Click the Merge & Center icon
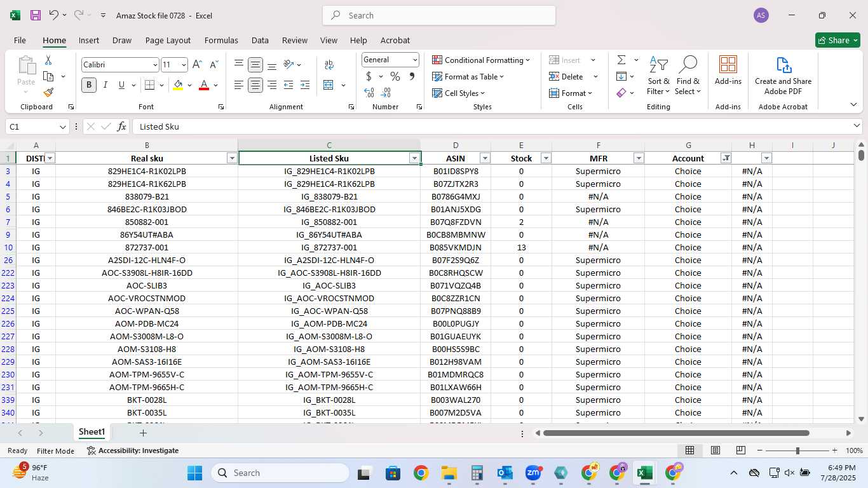868x488 pixels. point(329,85)
